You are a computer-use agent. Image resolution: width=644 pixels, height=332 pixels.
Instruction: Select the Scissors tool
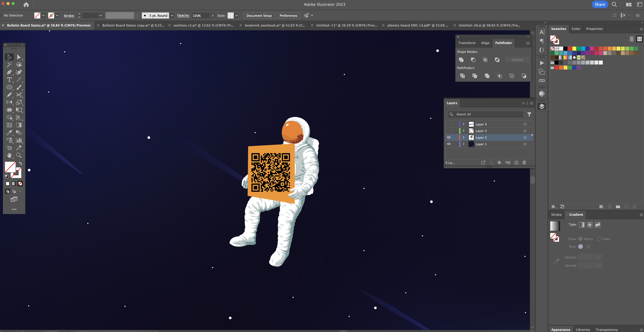pos(19,95)
